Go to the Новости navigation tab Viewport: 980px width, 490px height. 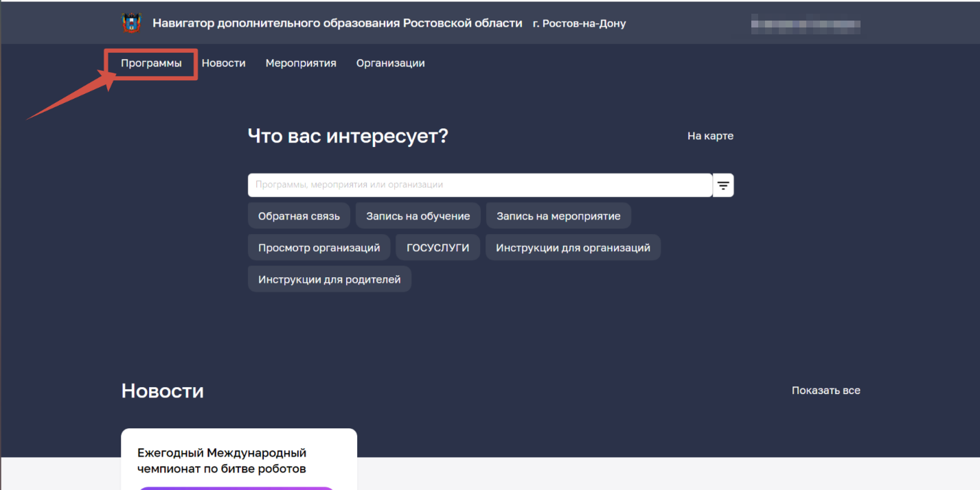(223, 63)
